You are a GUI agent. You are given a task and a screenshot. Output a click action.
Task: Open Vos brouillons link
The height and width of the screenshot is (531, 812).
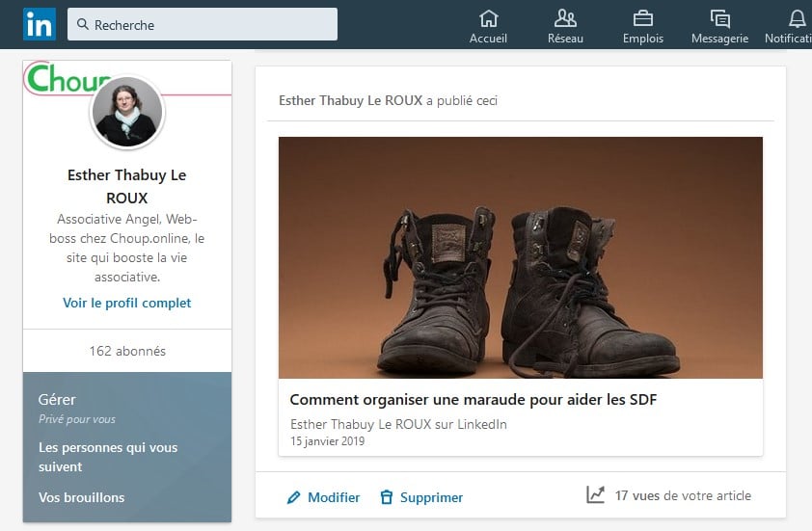[81, 497]
